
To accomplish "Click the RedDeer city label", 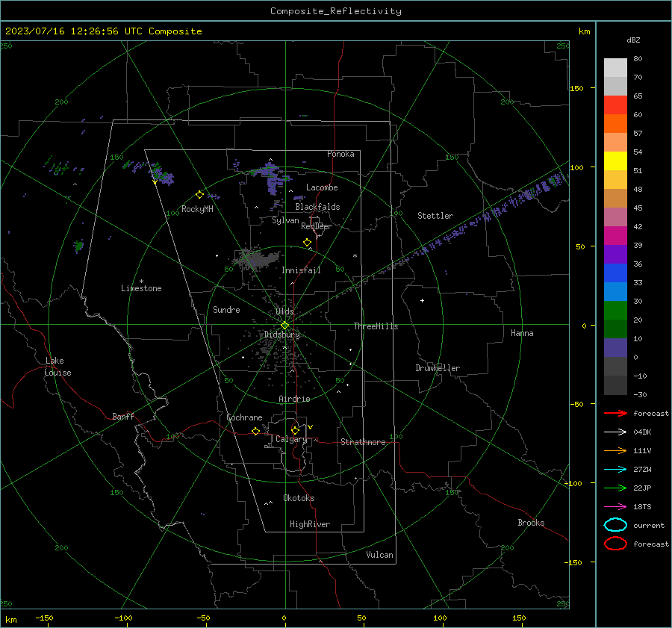I will (x=317, y=226).
